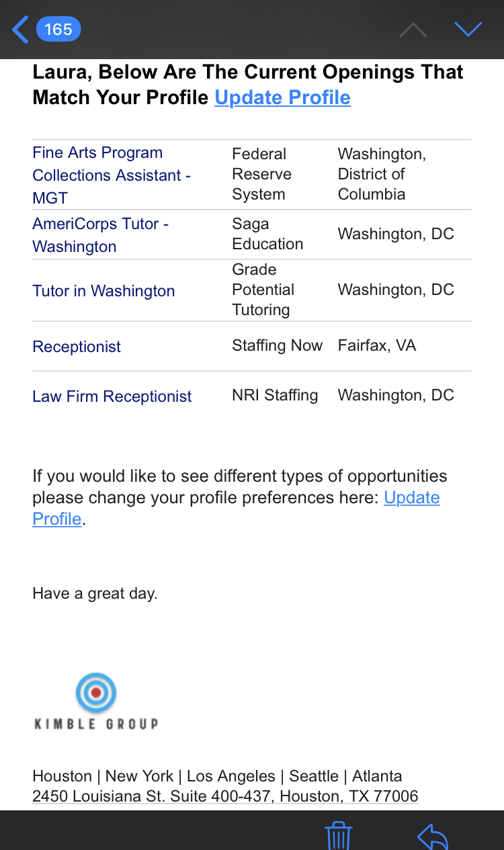Delete email with trash icon
The width and height of the screenshot is (504, 850).
pyautogui.click(x=339, y=837)
